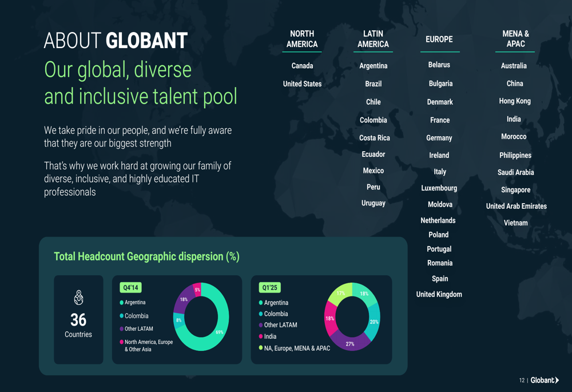The height and width of the screenshot is (392, 572).
Task: Click Luxembourg in the Europe column
Action: (x=439, y=188)
